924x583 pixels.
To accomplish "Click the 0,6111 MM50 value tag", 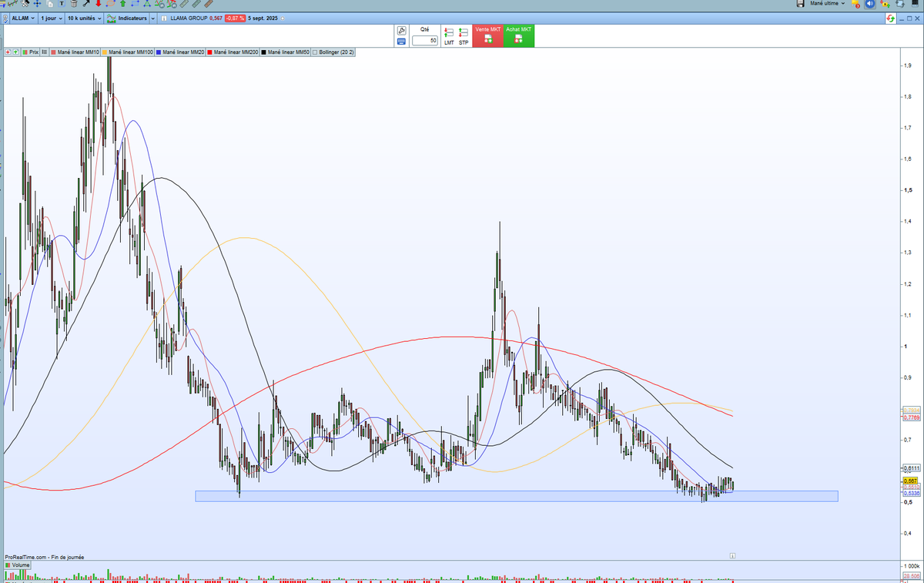I will pyautogui.click(x=910, y=468).
